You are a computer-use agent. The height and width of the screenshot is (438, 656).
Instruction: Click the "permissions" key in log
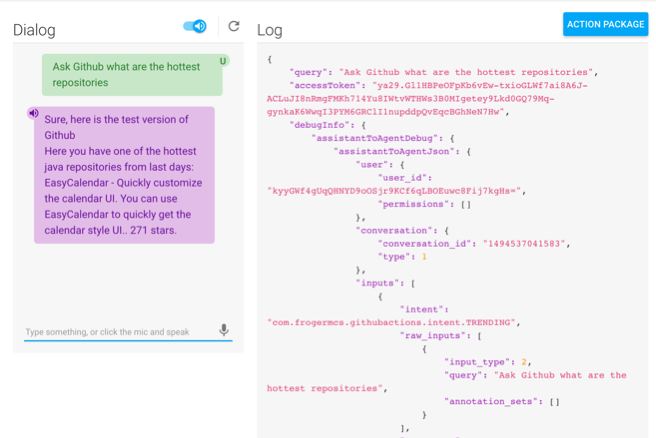pos(413,204)
